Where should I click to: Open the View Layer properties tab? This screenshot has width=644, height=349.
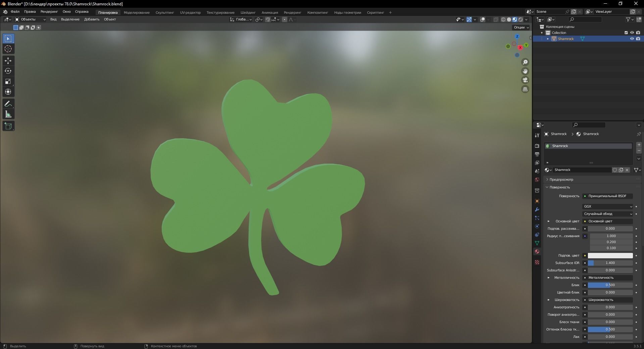[x=537, y=163]
